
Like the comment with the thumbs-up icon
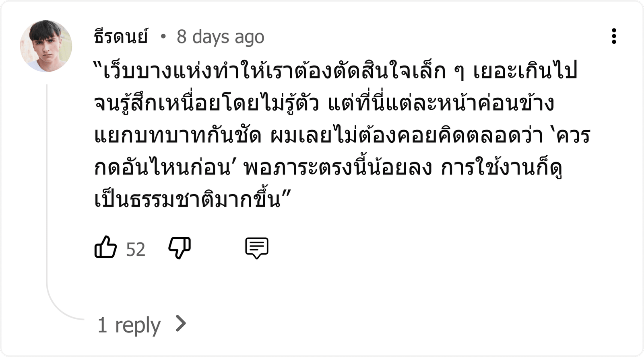point(105,247)
